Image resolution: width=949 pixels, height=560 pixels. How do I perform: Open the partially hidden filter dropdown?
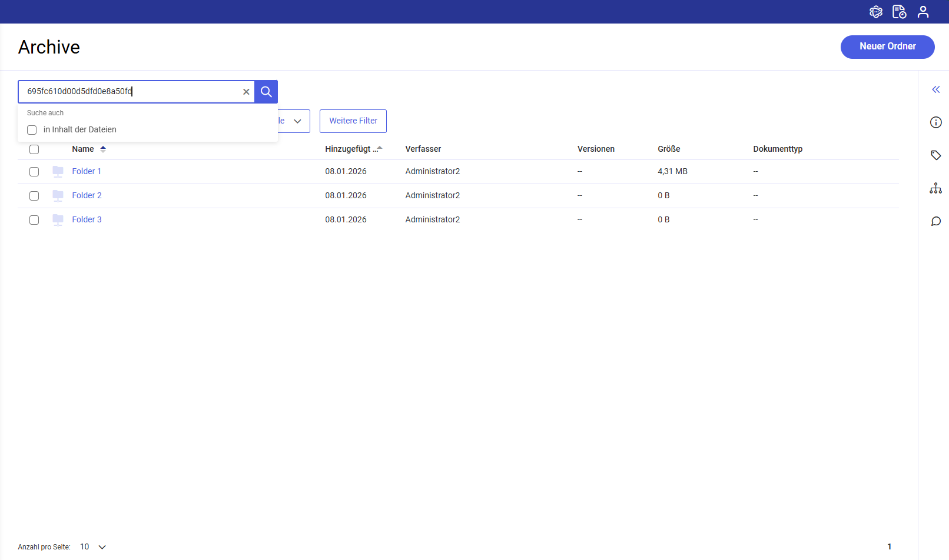pyautogui.click(x=294, y=121)
